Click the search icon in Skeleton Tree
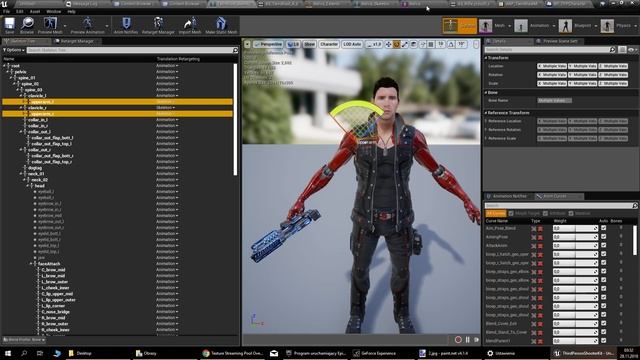 pos(235,50)
